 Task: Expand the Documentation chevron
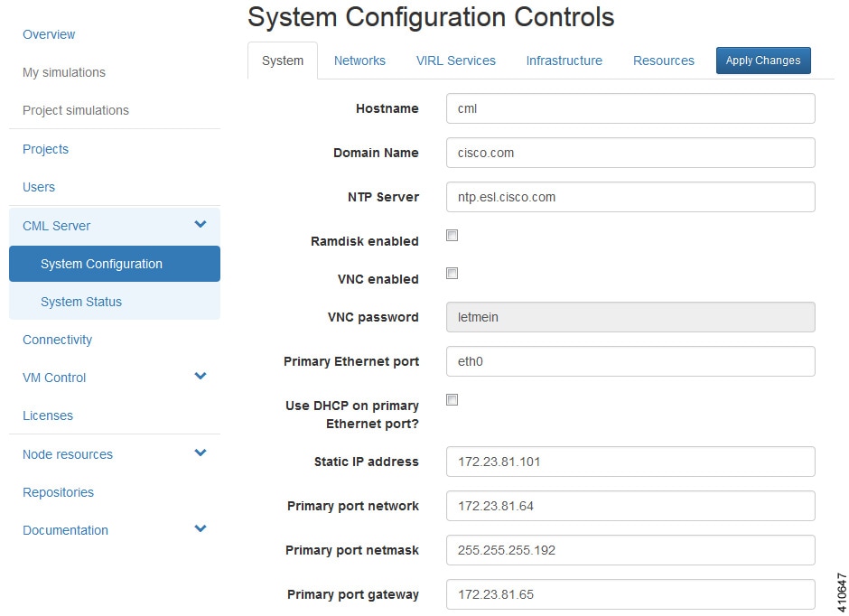click(201, 529)
